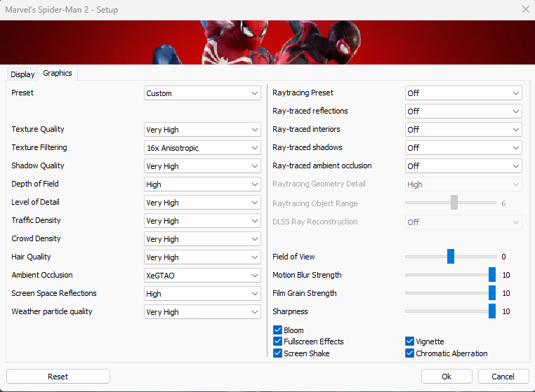This screenshot has height=392, width=535.
Task: Click the Ambient Occlusion label
Action: pyautogui.click(x=42, y=275)
